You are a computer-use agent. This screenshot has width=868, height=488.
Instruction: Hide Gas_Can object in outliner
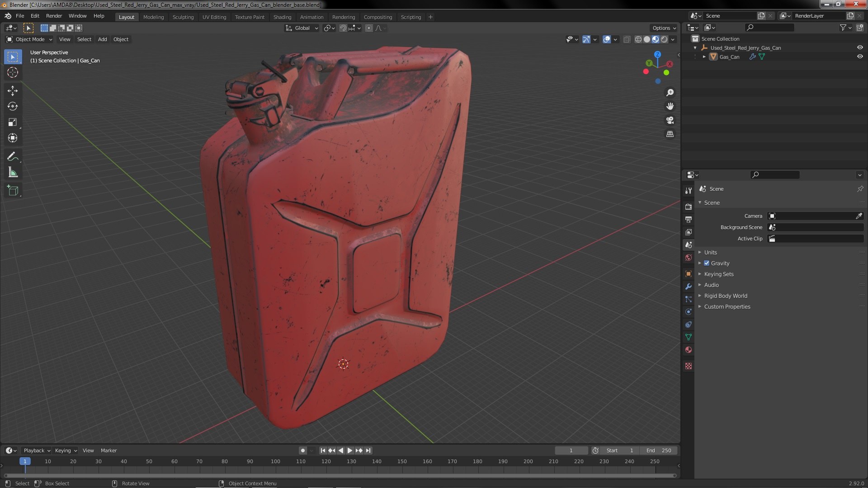pyautogui.click(x=860, y=57)
